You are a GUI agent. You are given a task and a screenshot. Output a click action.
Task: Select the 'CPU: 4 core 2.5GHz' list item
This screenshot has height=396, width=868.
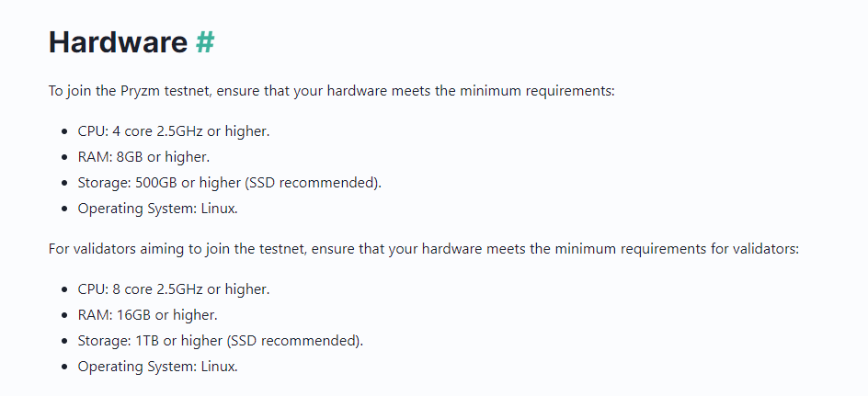[x=174, y=131]
